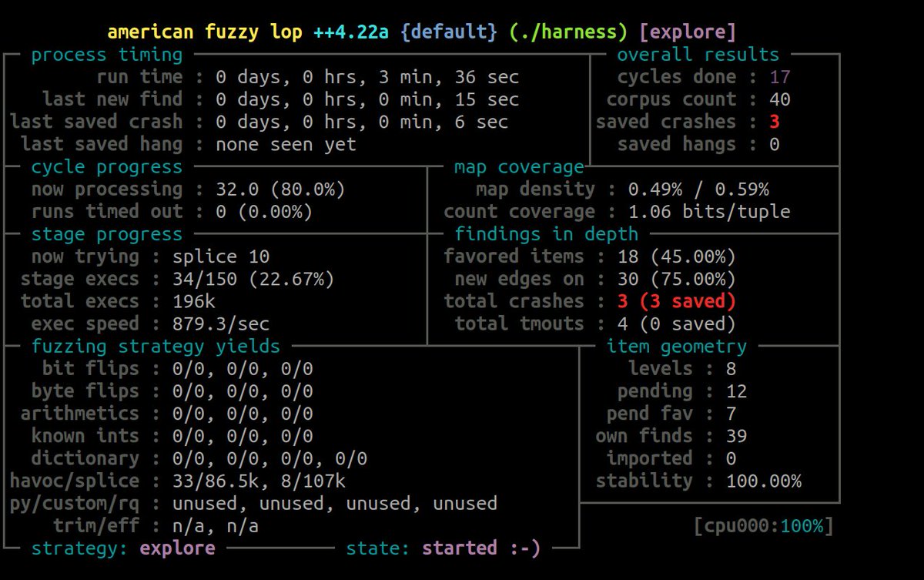924x580 pixels.
Task: Click the corpus count value '40'
Action: [779, 99]
